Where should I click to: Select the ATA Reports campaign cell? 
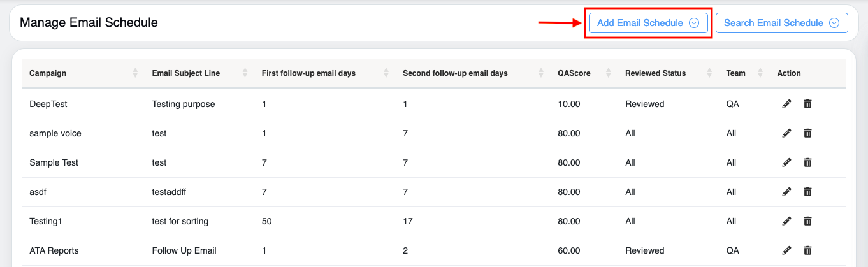pyautogui.click(x=54, y=250)
